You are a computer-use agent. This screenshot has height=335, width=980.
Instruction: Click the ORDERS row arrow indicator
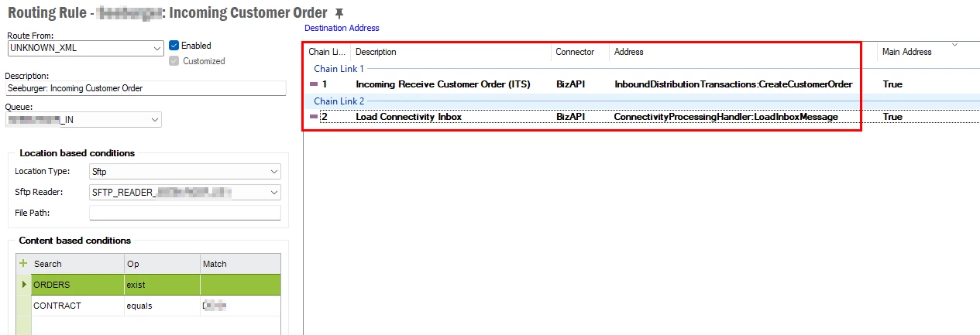pos(23,285)
